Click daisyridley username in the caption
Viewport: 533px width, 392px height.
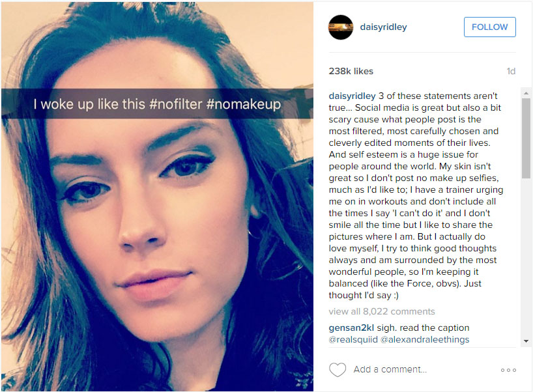pos(352,96)
